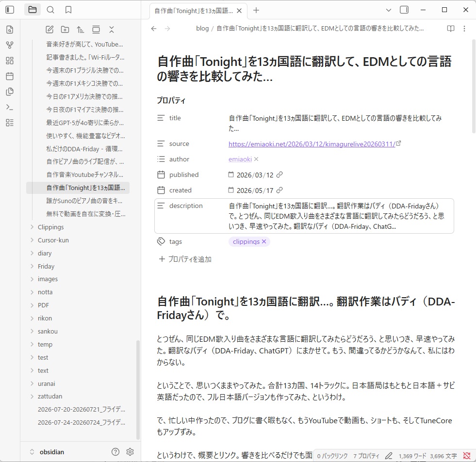Close the Tonight note tab

pos(239,11)
